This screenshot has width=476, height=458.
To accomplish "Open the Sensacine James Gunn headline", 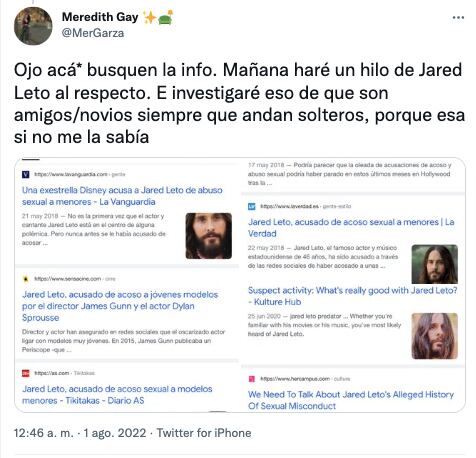I will tap(120, 306).
